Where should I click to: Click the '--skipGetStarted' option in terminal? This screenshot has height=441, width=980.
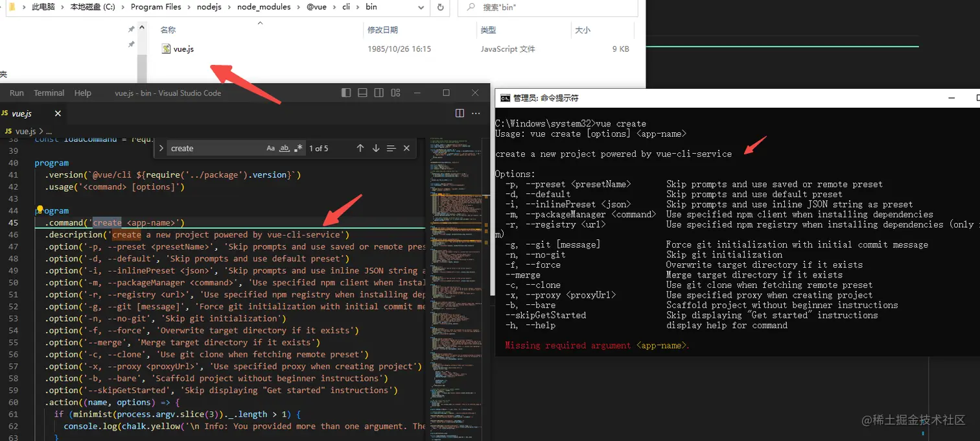tap(546, 315)
